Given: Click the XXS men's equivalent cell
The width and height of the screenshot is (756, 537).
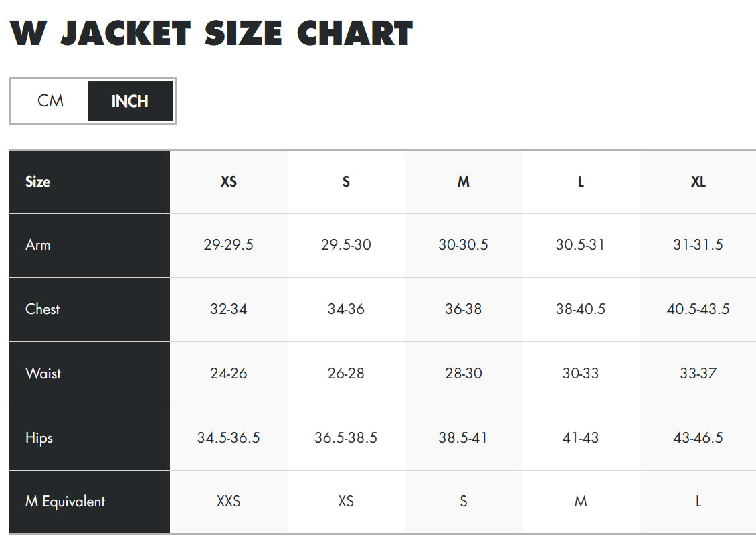Looking at the screenshot, I should pos(228,502).
